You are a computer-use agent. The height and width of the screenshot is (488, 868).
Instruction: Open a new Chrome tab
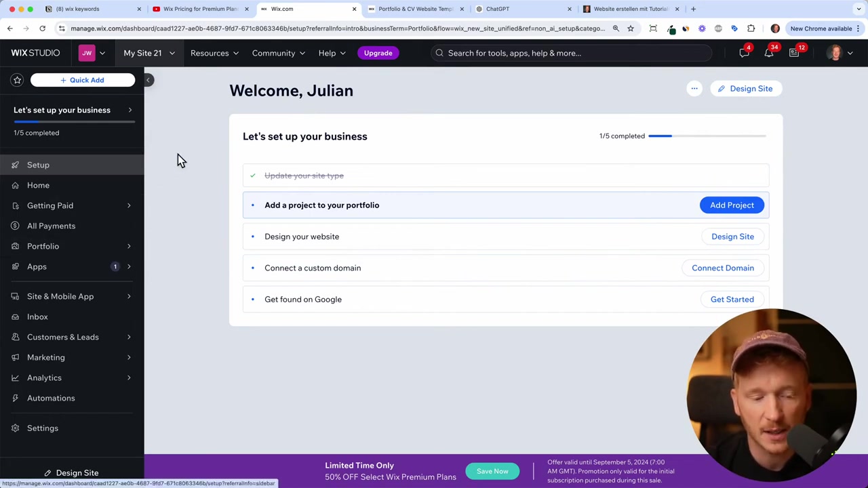(x=693, y=9)
